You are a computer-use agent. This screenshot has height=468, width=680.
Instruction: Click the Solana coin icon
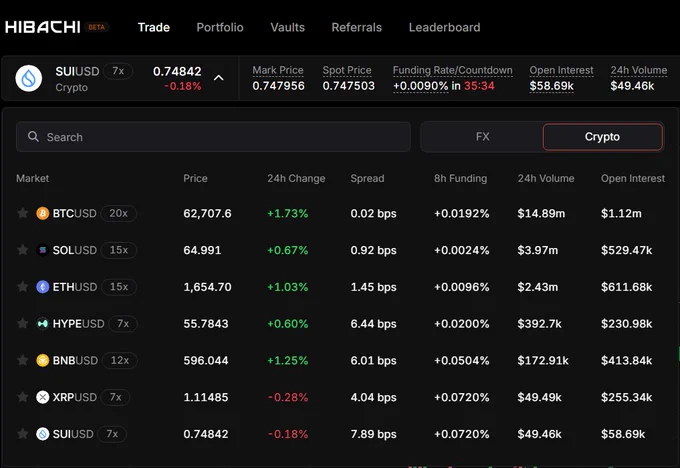42,250
